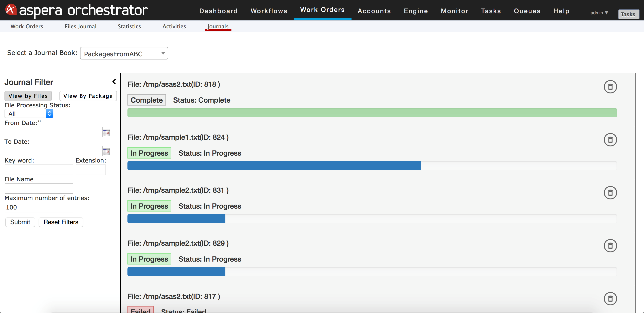Toggle View by Files mode

click(28, 96)
